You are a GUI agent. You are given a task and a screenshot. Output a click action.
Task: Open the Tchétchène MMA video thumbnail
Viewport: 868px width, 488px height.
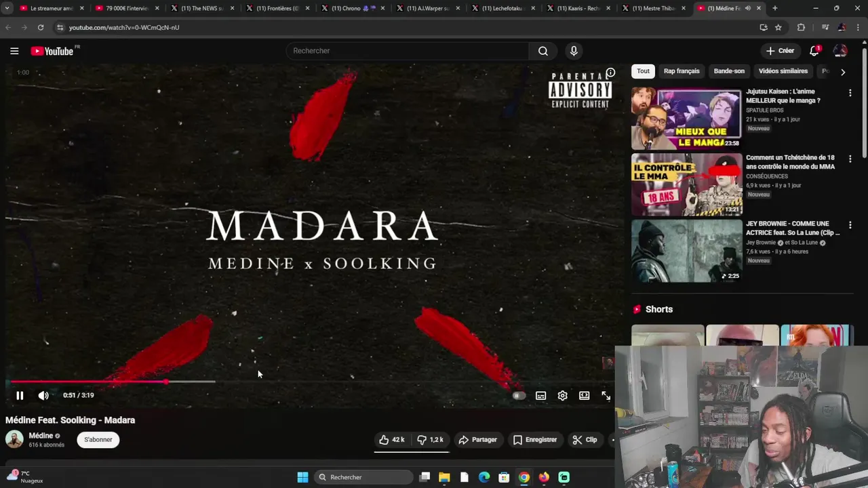click(686, 184)
